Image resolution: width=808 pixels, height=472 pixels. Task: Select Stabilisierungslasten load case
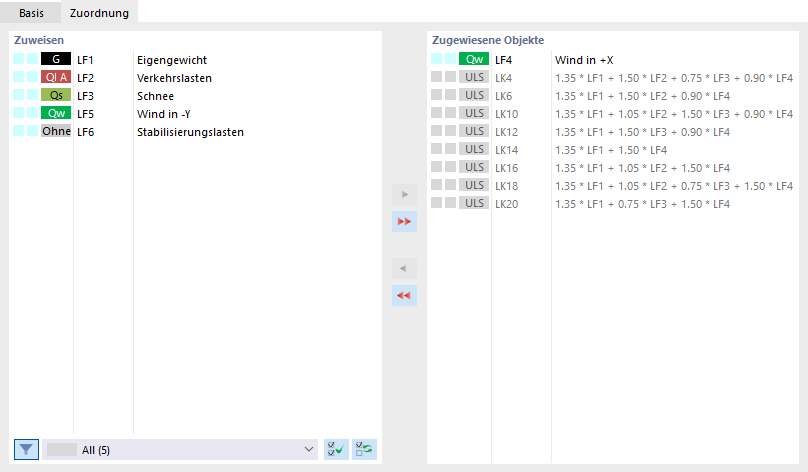[190, 132]
